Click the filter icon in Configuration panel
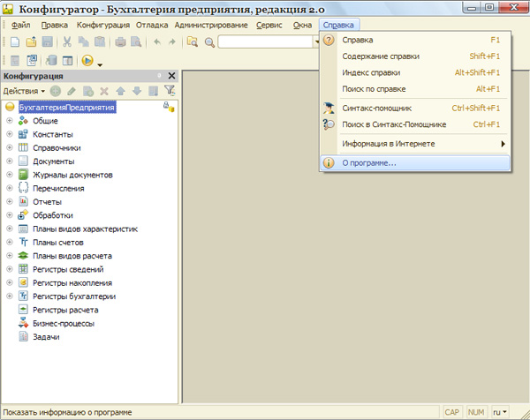The width and height of the screenshot is (530, 420). click(x=170, y=91)
